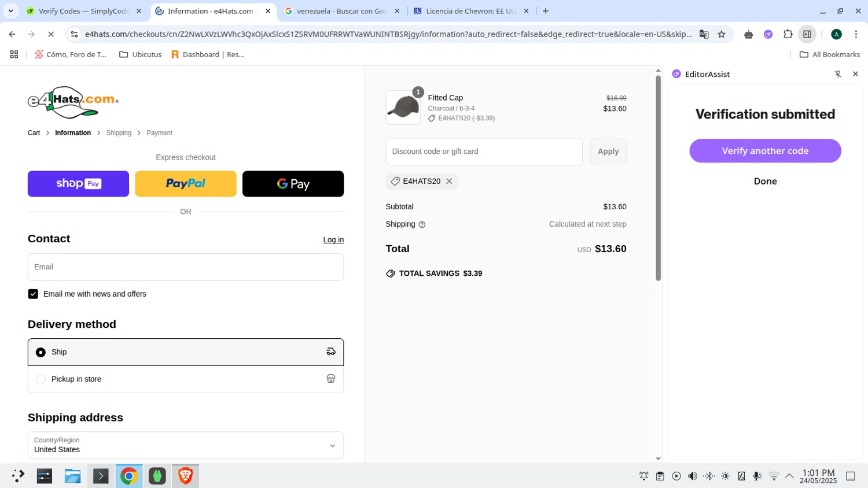Open the profile A avatar
The height and width of the screenshot is (488, 868).
coord(836,34)
